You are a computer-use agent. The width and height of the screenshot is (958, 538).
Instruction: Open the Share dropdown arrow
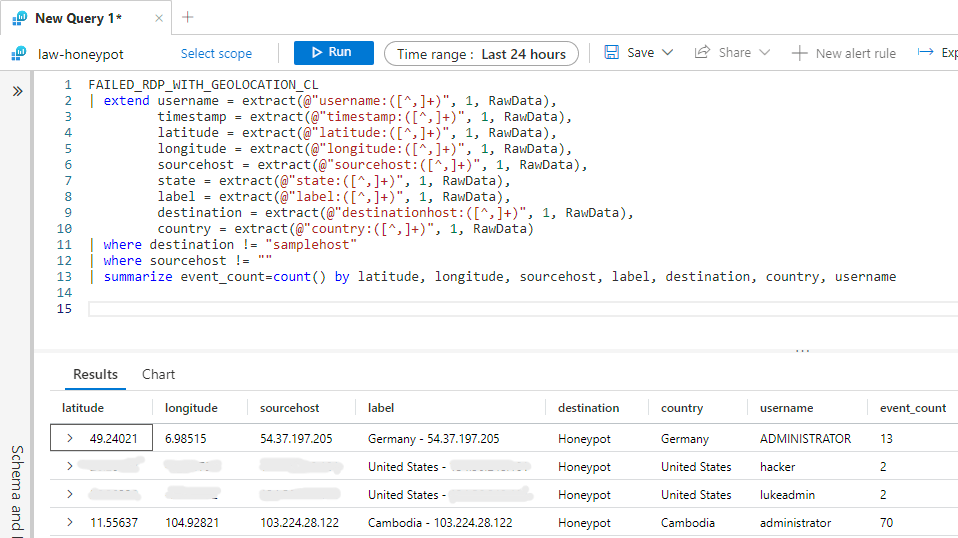pos(764,52)
